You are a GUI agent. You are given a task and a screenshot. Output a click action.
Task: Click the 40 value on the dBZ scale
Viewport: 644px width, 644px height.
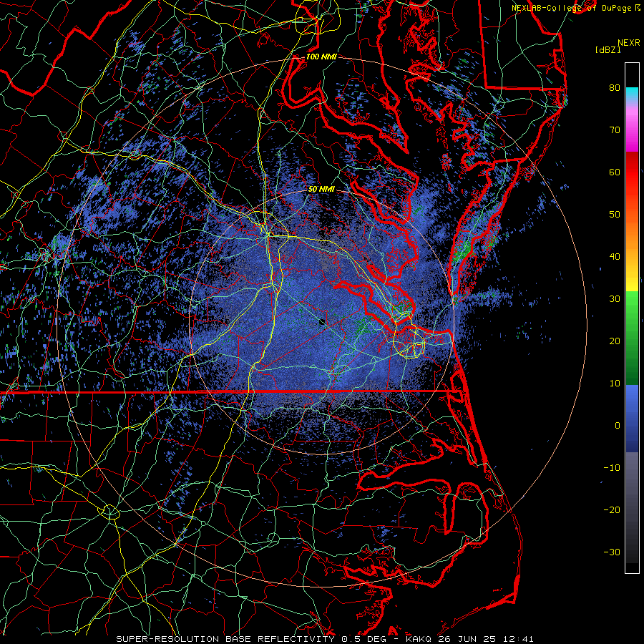(615, 257)
